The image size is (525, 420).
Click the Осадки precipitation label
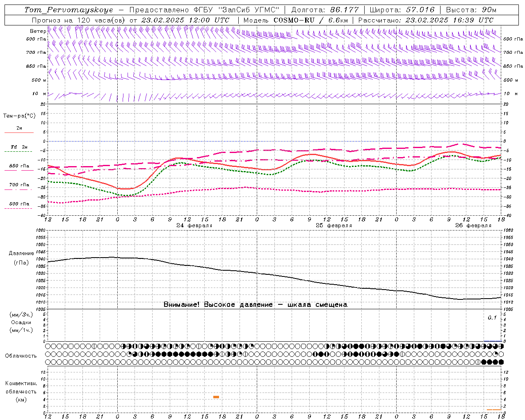pos(21,322)
